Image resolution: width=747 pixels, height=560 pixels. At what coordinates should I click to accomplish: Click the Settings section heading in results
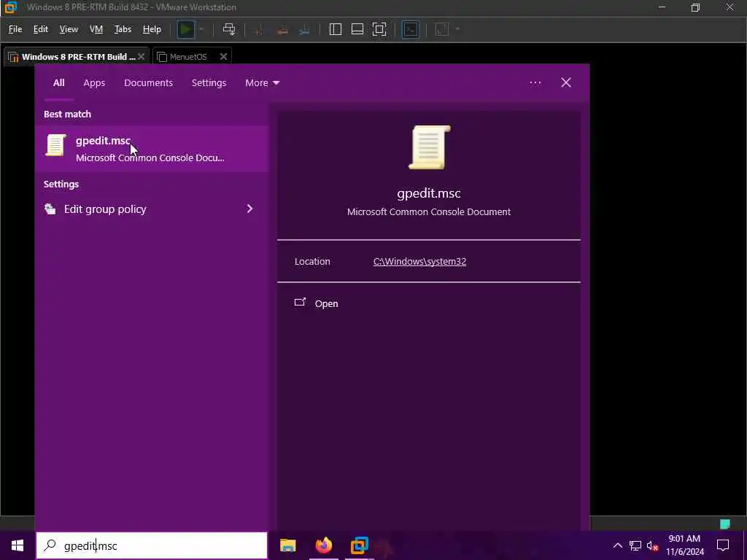click(61, 184)
